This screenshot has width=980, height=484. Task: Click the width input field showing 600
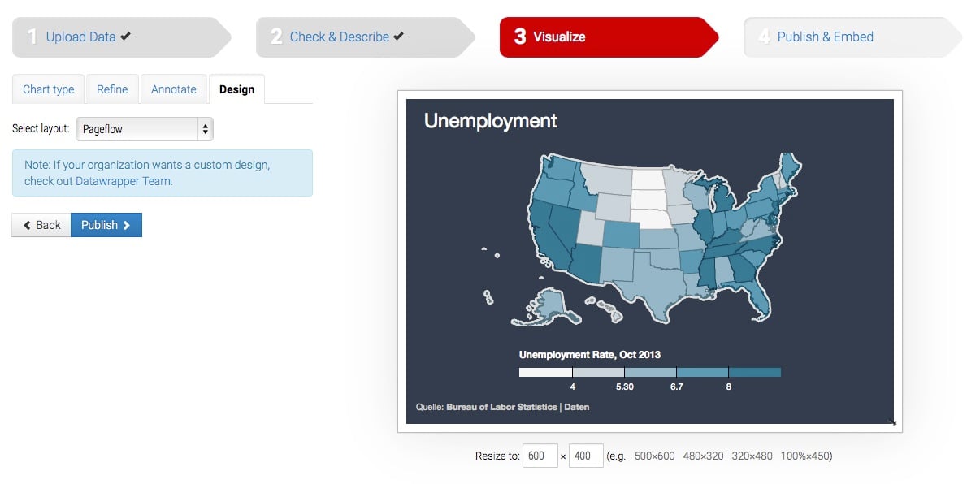coord(540,456)
